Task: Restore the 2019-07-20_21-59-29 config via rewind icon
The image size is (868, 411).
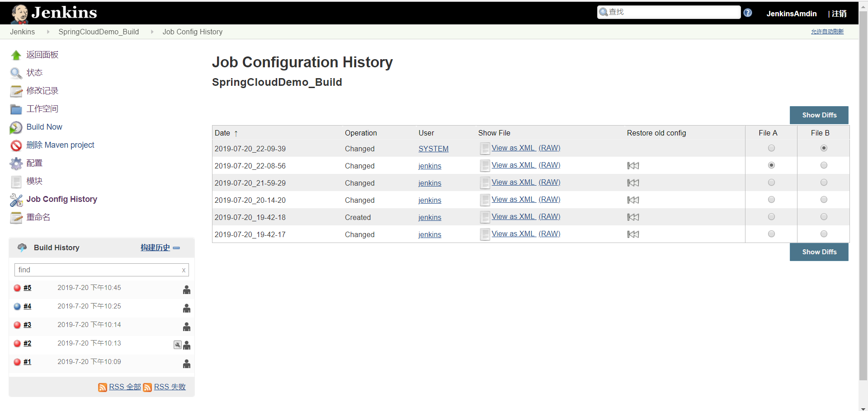Action: point(633,183)
